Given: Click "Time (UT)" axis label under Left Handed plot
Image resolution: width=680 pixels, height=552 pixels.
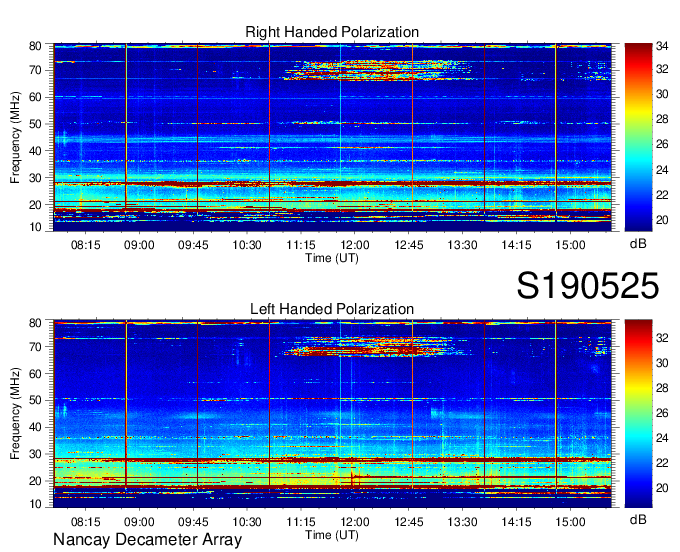Looking at the screenshot, I should 332,535.
